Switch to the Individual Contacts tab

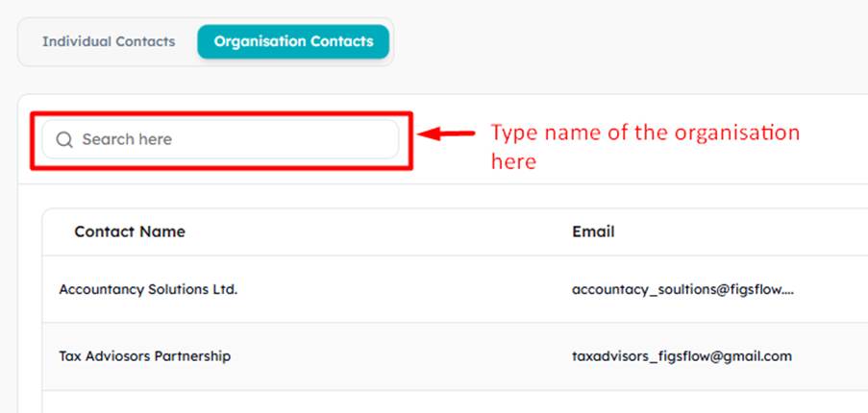tap(109, 41)
